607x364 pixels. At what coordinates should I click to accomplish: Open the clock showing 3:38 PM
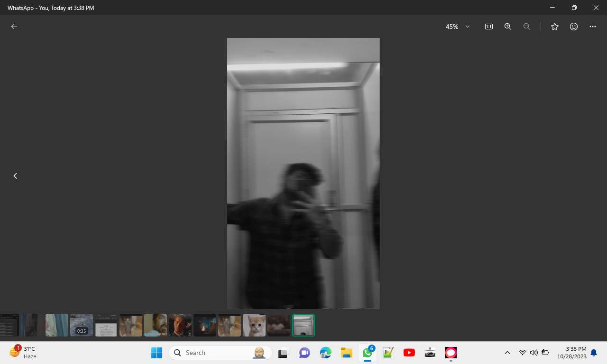[x=572, y=353]
